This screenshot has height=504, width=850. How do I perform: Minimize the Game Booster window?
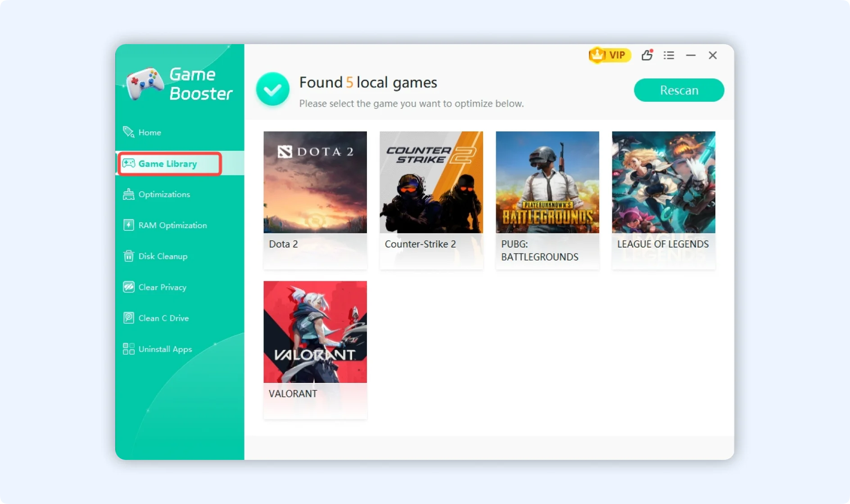click(691, 55)
